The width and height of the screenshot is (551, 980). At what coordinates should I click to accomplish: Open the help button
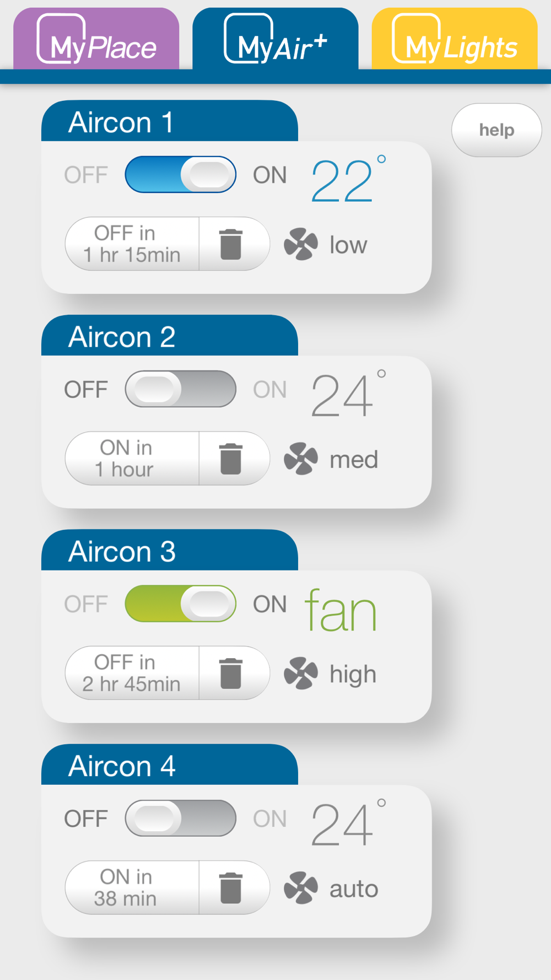(496, 130)
